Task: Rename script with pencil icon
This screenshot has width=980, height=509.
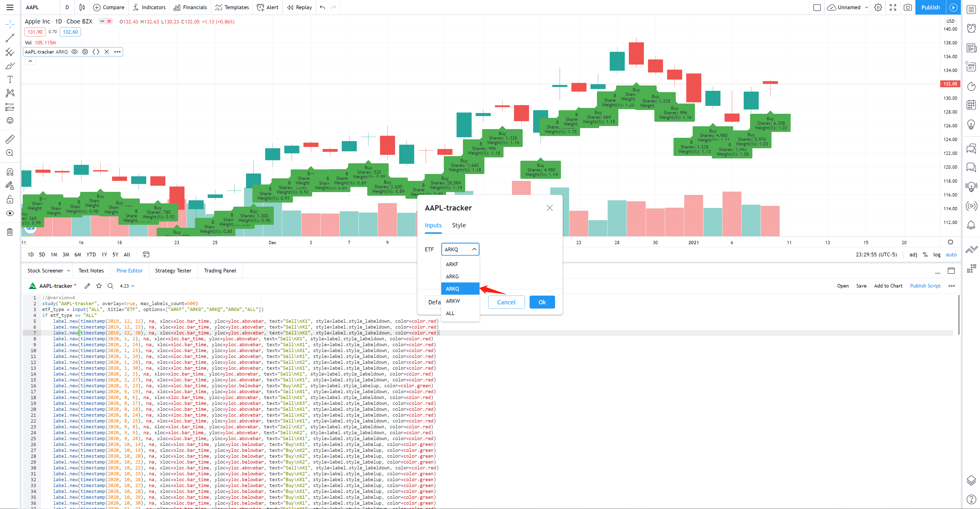Action: coord(87,286)
